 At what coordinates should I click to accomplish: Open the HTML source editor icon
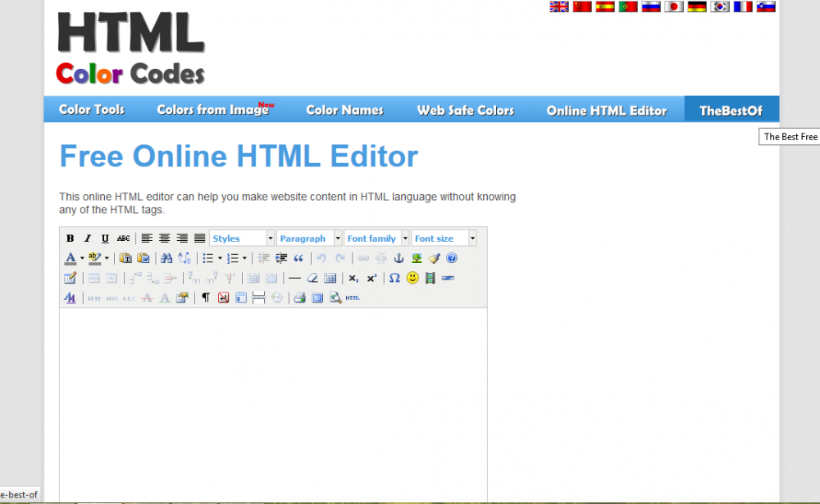click(x=353, y=297)
